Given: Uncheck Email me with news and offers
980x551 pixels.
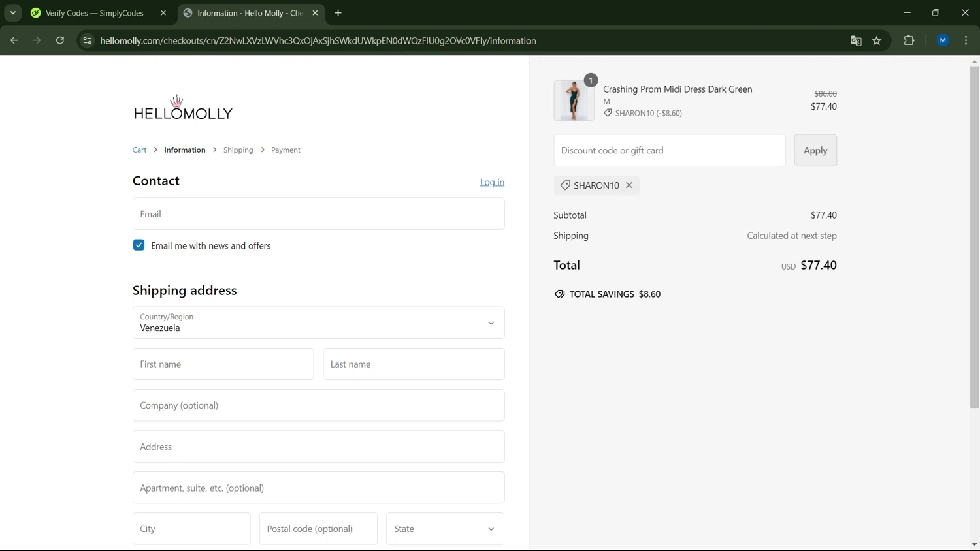Looking at the screenshot, I should point(139,245).
